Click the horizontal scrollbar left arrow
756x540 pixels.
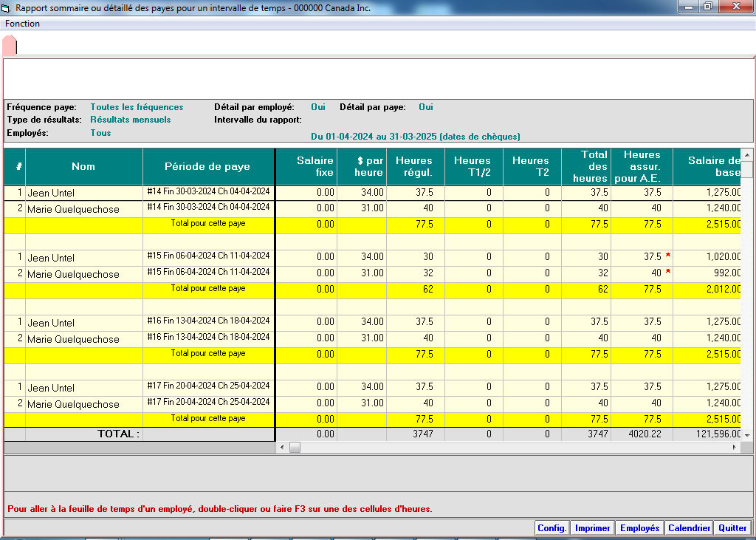[281, 447]
